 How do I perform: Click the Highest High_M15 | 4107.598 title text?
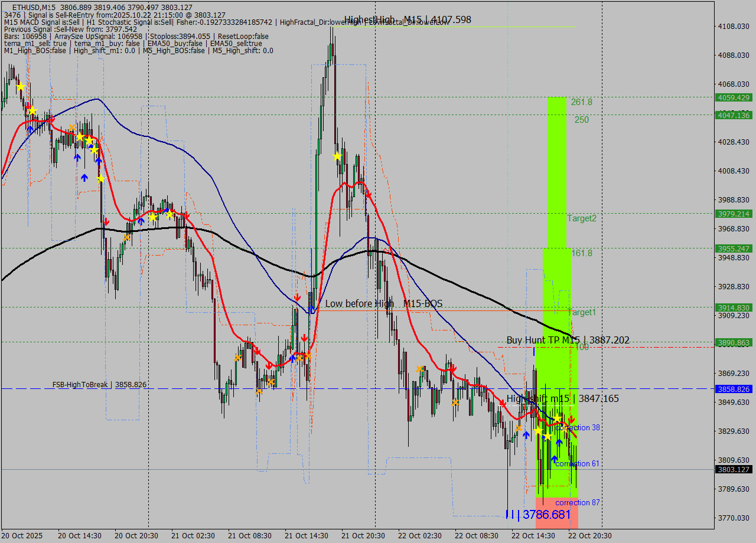(x=406, y=19)
